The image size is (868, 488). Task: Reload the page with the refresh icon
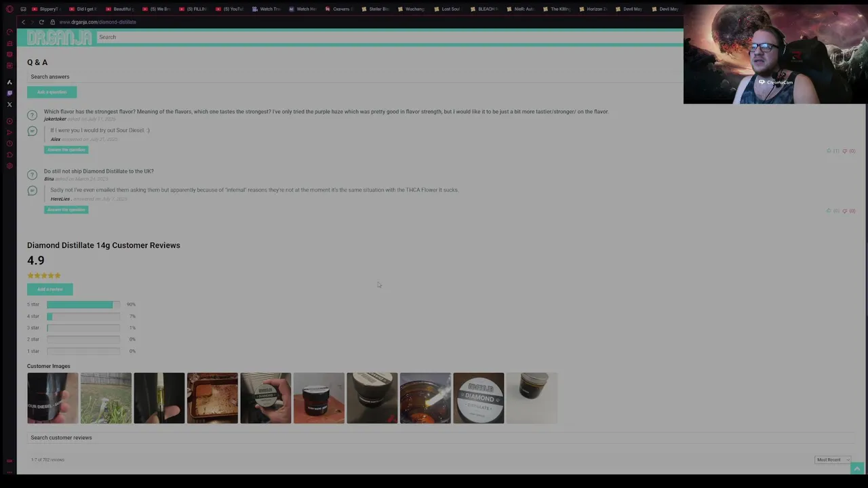(x=42, y=22)
